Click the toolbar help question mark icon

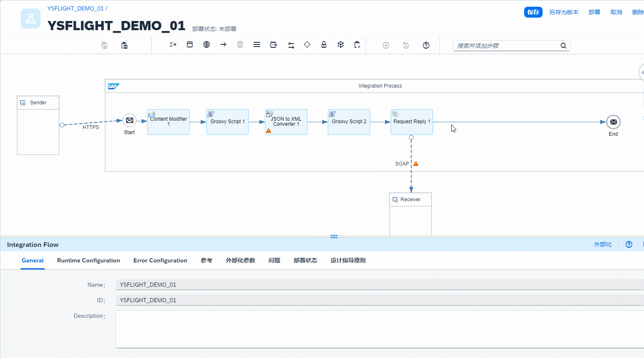click(426, 45)
